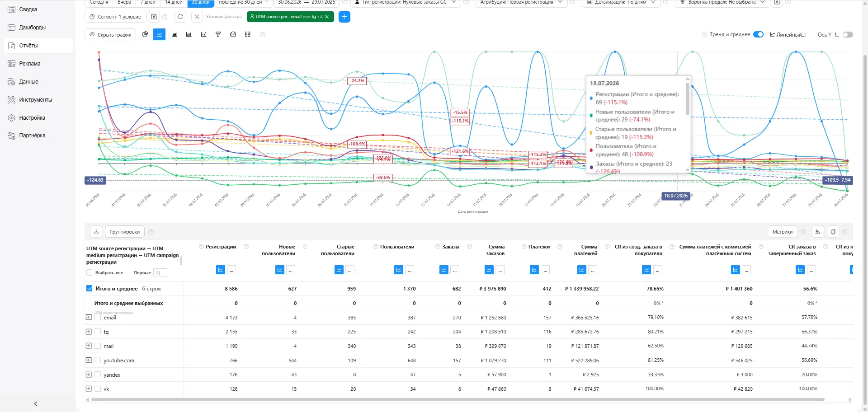Show Пользователи metric on chart

point(399,270)
